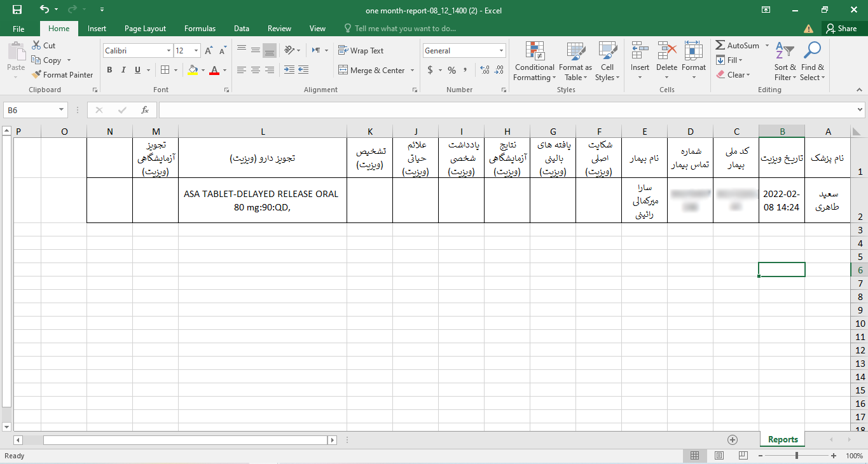Click the Insert Function fx icon
868x464 pixels.
145,110
